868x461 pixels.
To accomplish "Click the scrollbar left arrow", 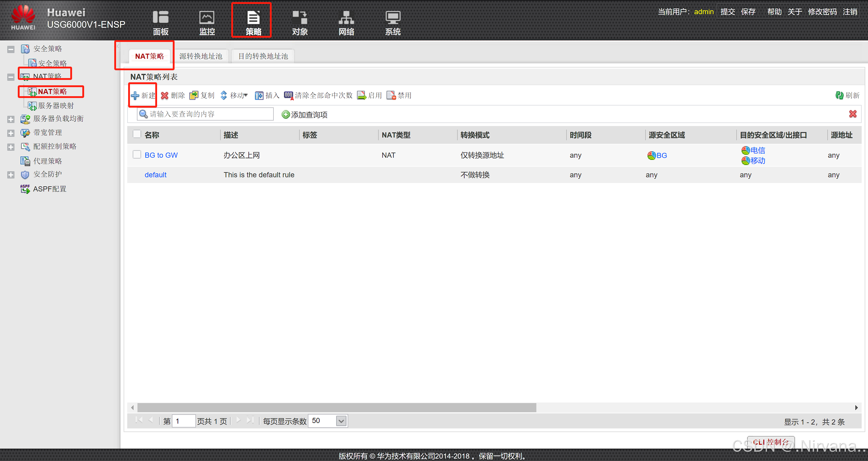I will point(132,407).
